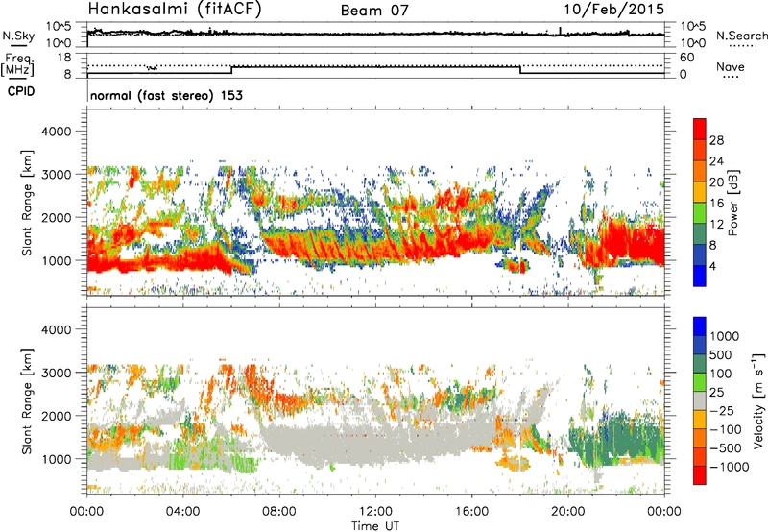Click the red bottom of velocity colorbar
The height and width of the screenshot is (532, 768).
click(700, 475)
